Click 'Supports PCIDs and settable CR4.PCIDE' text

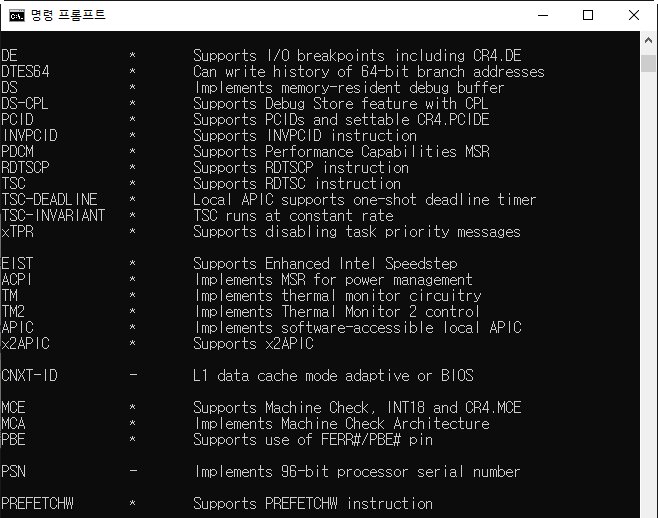pos(341,120)
